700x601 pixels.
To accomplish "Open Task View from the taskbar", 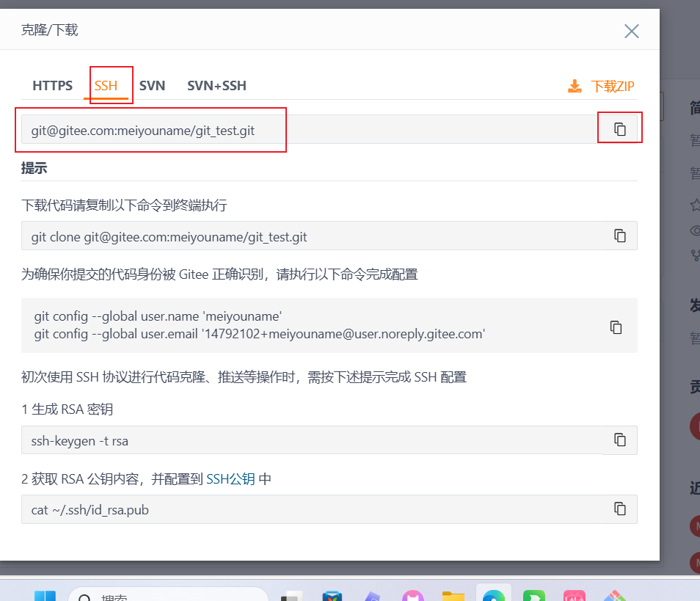I will pyautogui.click(x=291, y=596).
